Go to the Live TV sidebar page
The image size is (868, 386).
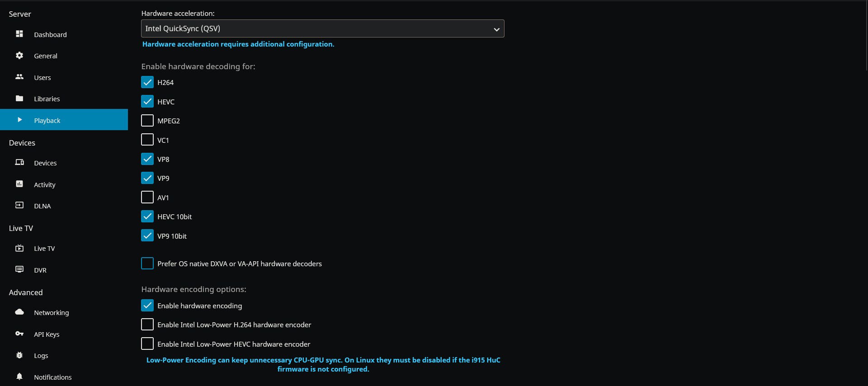pyautogui.click(x=44, y=249)
